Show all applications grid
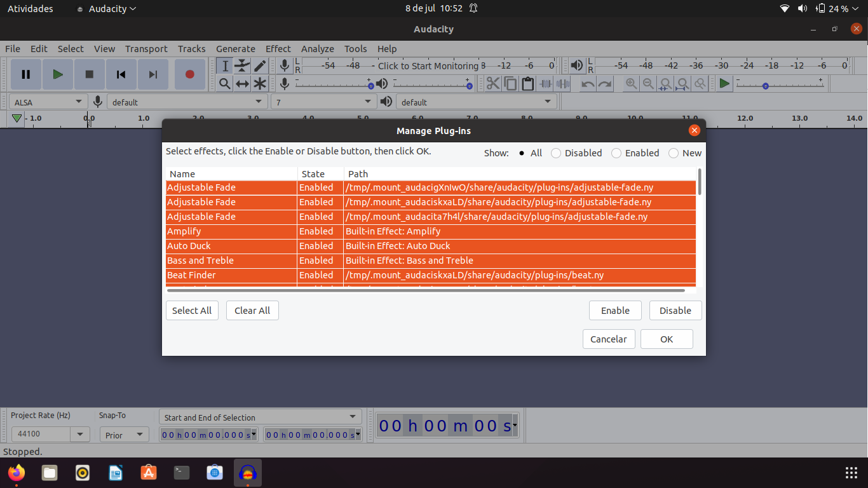The image size is (868, 488). [x=851, y=473]
